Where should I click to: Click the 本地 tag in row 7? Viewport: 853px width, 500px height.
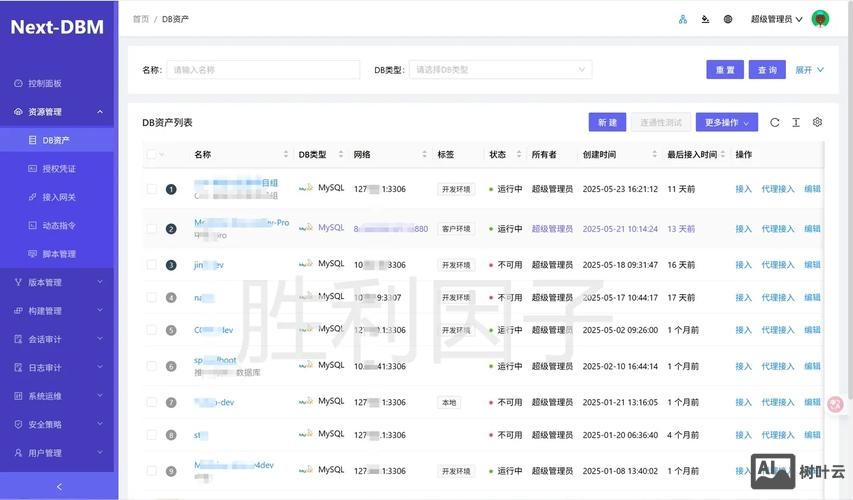click(449, 403)
